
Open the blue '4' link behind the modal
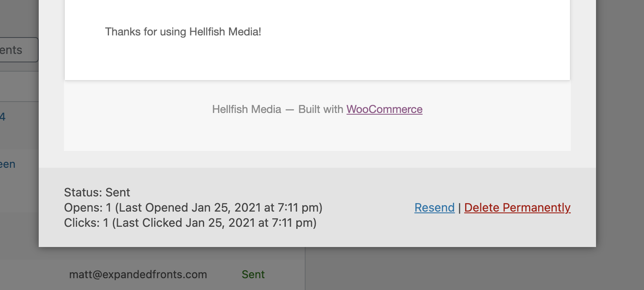(3, 117)
